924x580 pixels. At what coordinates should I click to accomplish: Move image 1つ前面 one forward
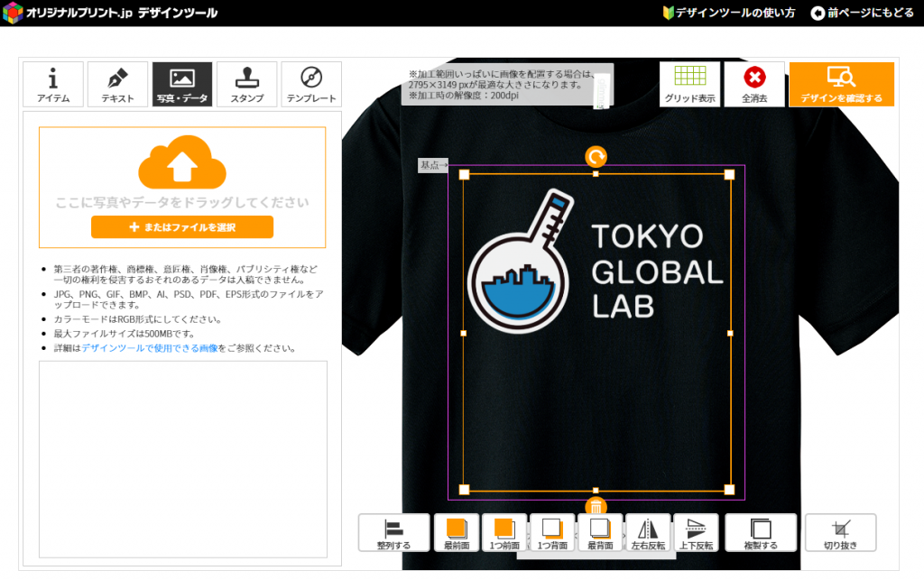(x=504, y=533)
